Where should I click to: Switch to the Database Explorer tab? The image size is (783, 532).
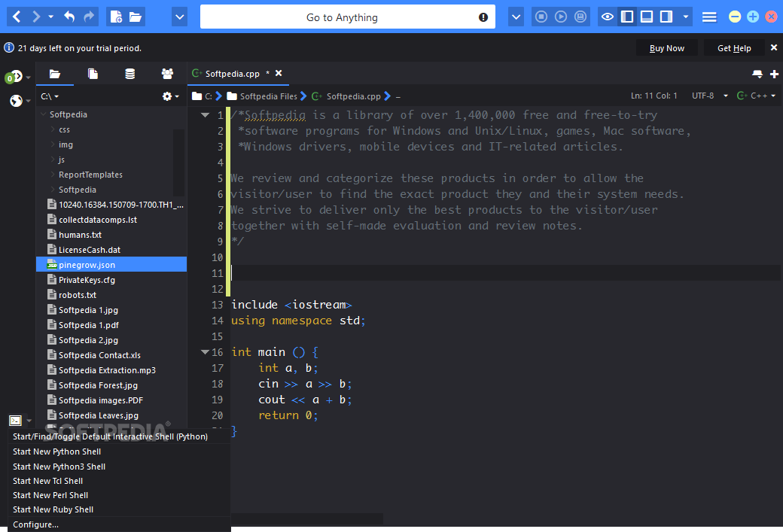point(129,74)
